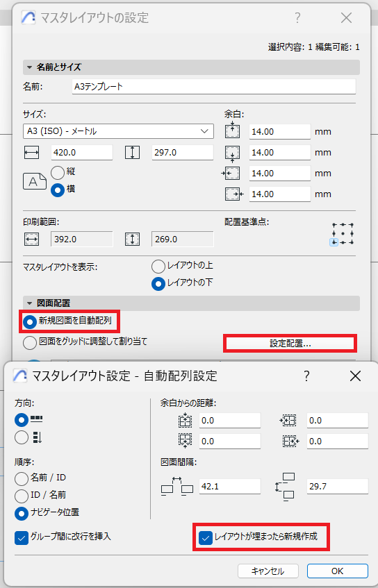Screen dimensions: 378x588
Task: Click the vertical drawing spacing icon
Action: pyautogui.click(x=285, y=487)
